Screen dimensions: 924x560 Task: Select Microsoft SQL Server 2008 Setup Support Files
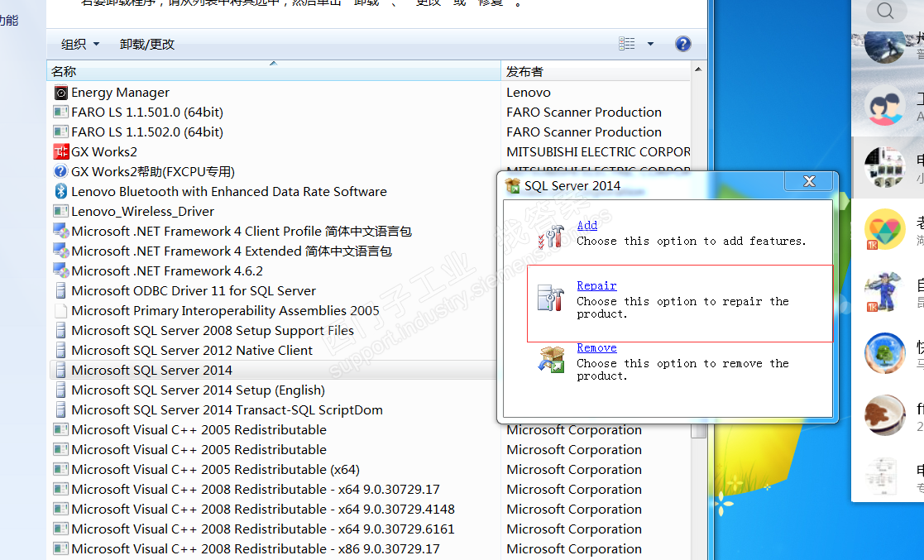pos(213,331)
